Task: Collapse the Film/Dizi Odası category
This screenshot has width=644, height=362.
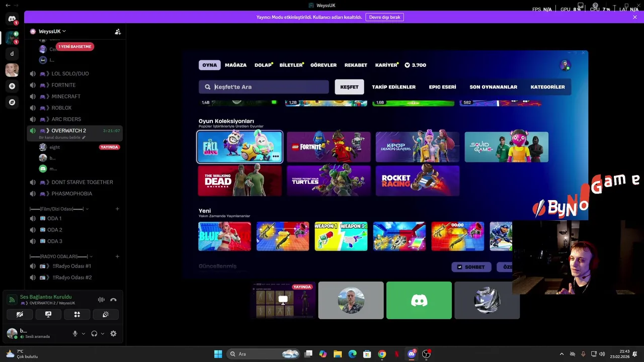Action: pos(59,209)
